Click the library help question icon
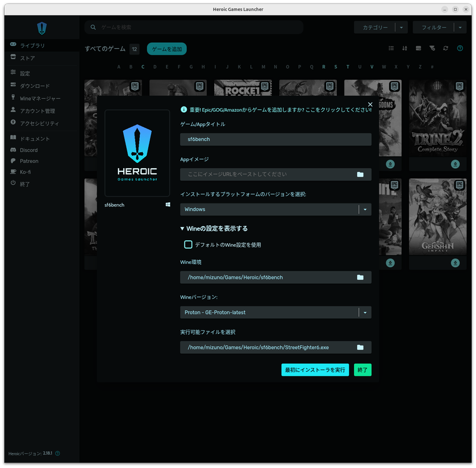This screenshot has height=468, width=476. point(460,48)
